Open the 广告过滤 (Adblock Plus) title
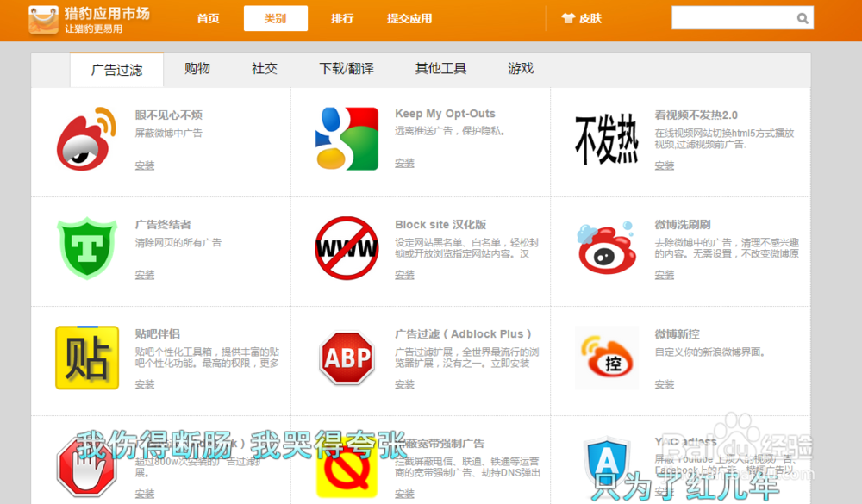 click(x=463, y=333)
